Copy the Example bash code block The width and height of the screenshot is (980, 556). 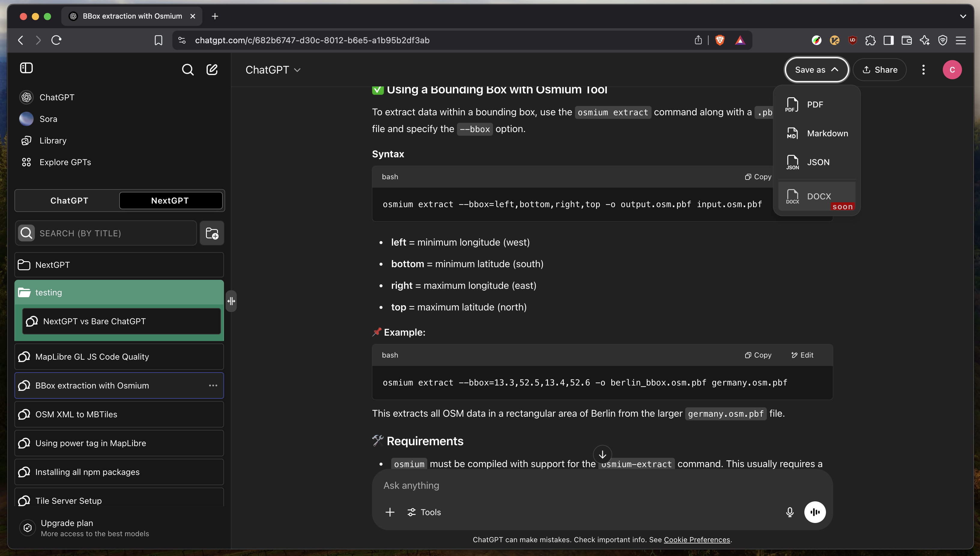[x=758, y=355]
